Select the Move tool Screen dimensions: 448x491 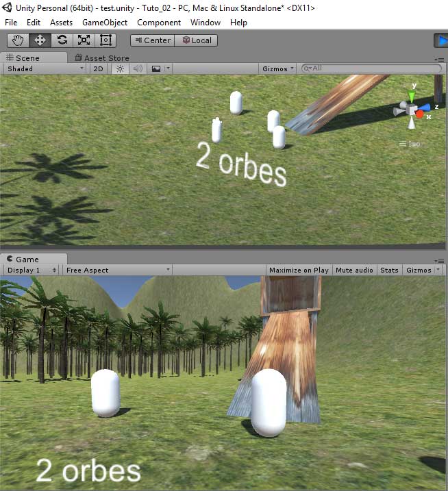coord(40,40)
